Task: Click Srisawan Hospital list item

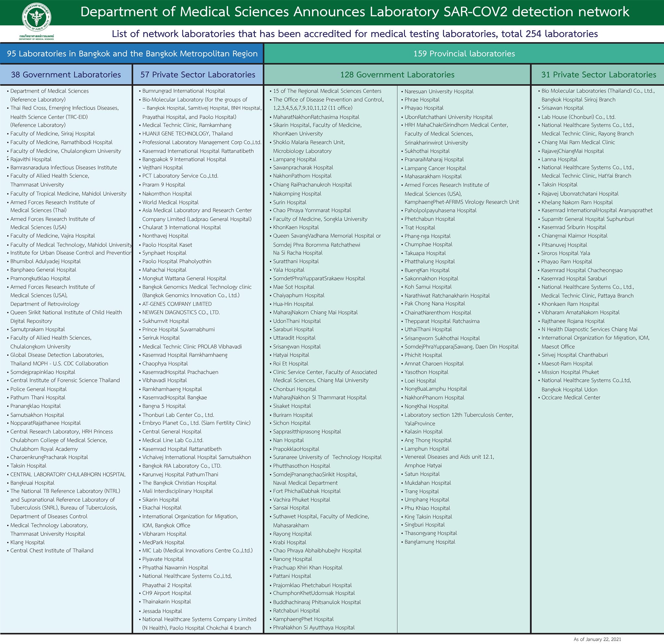Action: coord(563,108)
